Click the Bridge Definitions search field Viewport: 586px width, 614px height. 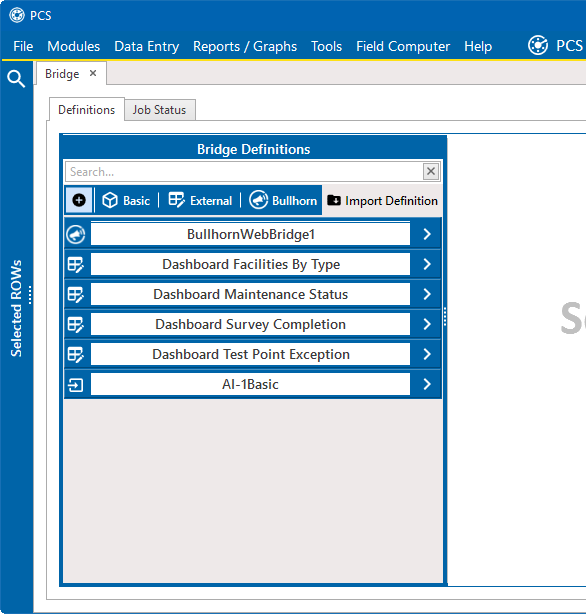point(244,172)
